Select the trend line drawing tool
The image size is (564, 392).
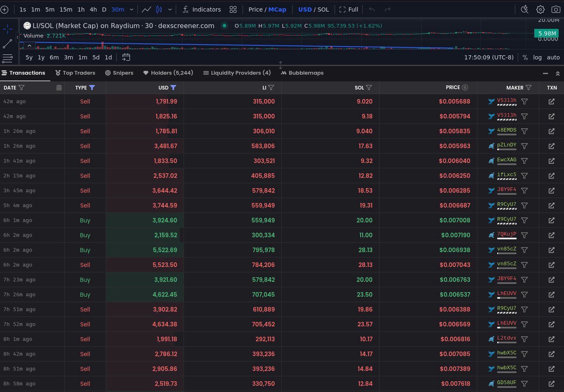click(x=7, y=43)
